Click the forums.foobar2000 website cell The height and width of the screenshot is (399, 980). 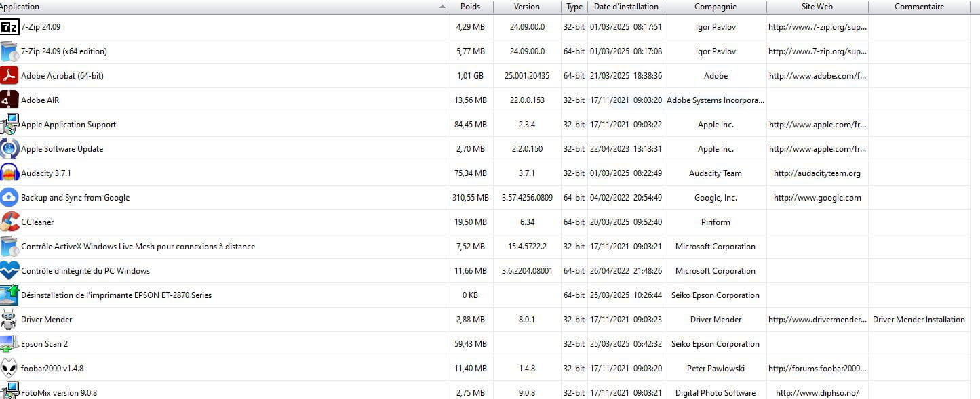point(817,369)
